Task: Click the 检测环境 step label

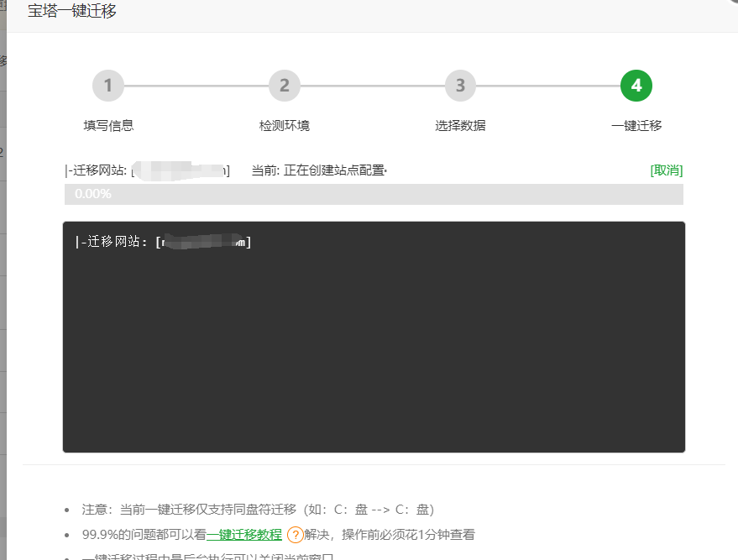Action: [285, 126]
